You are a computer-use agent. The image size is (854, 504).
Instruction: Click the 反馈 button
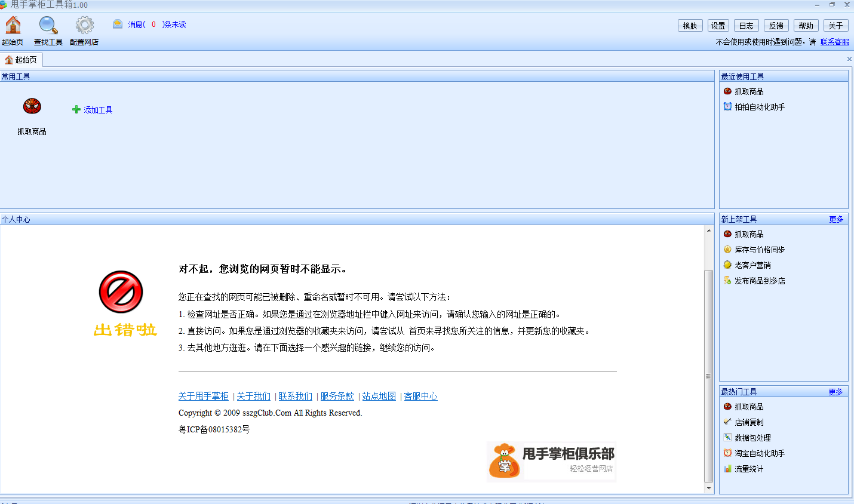776,26
